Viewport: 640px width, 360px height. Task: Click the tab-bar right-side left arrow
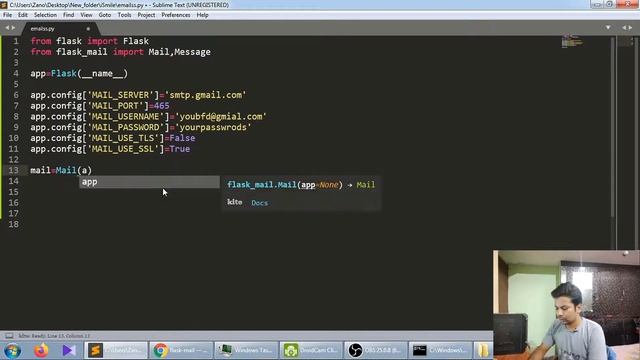pos(624,28)
